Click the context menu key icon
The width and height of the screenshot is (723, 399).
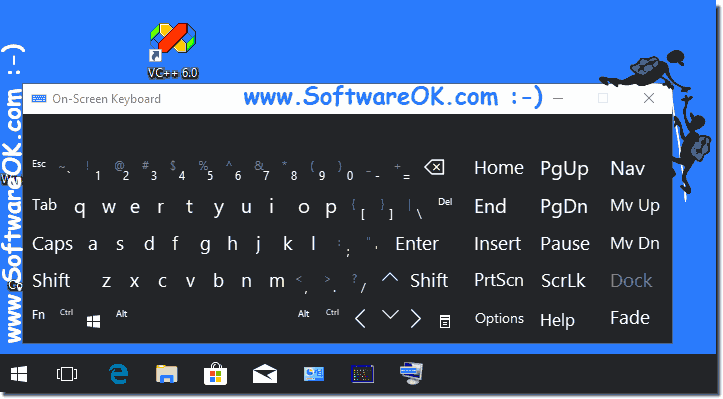pos(444,322)
